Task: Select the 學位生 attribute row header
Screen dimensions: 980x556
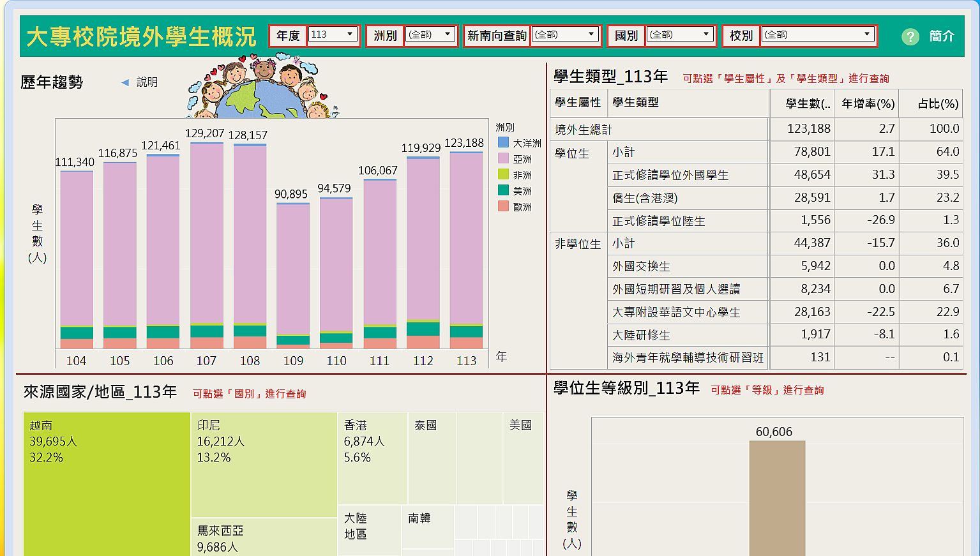Action: point(572,154)
